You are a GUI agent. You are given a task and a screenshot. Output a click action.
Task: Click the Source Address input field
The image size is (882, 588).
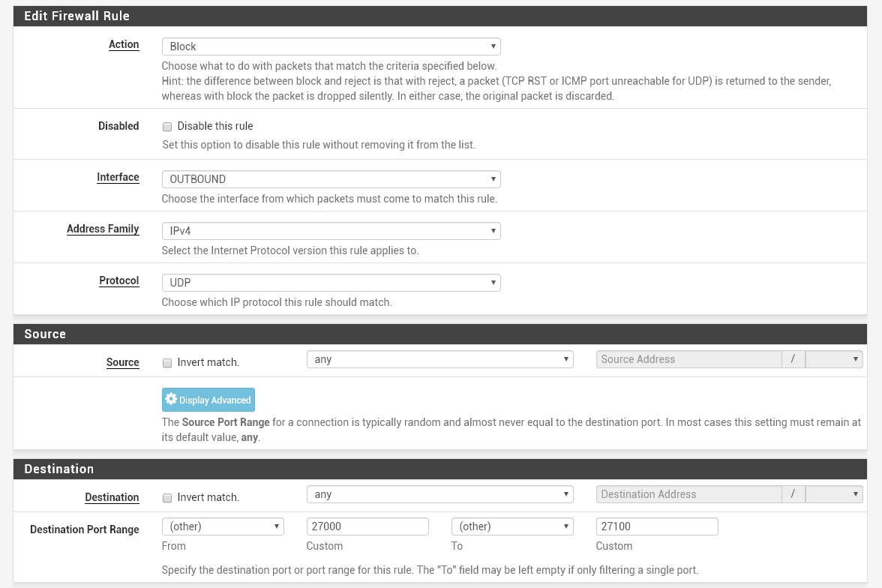[688, 359]
